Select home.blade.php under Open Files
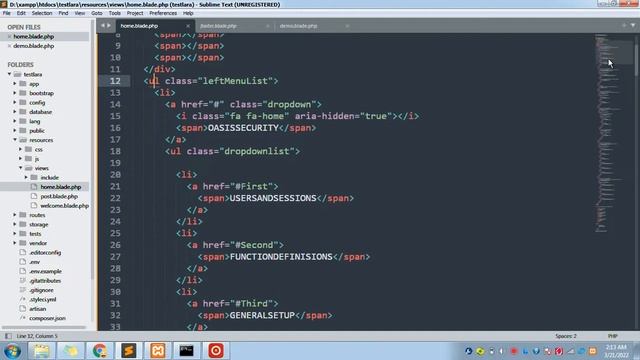640x360 pixels. click(33, 37)
